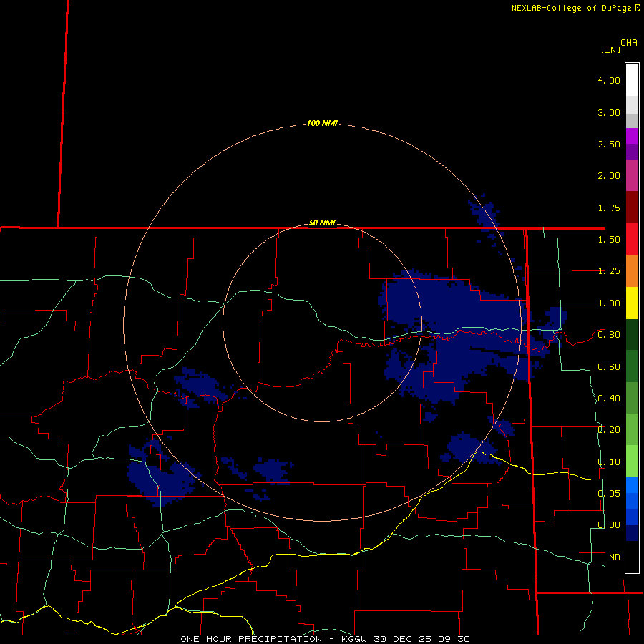
Task: Click the ND legend label
Action: (615, 557)
